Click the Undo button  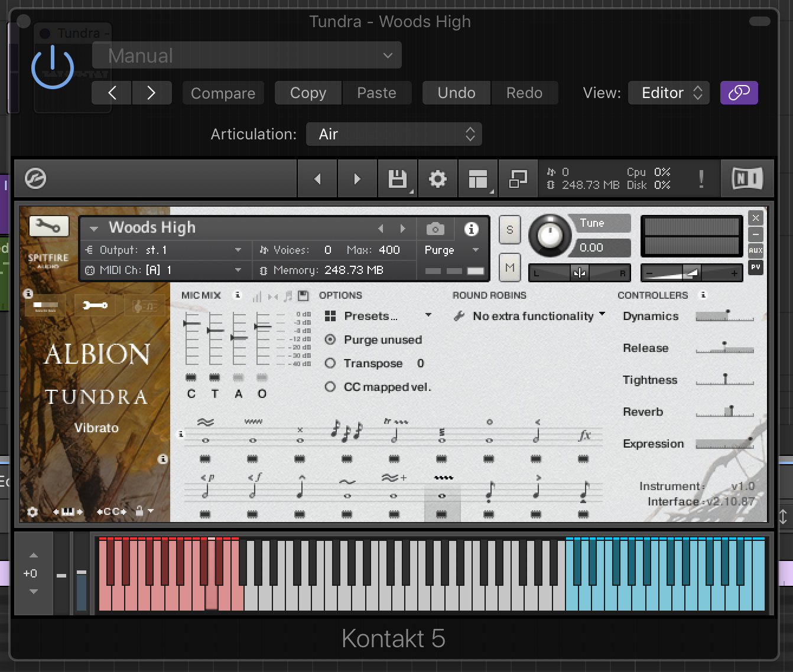[456, 93]
